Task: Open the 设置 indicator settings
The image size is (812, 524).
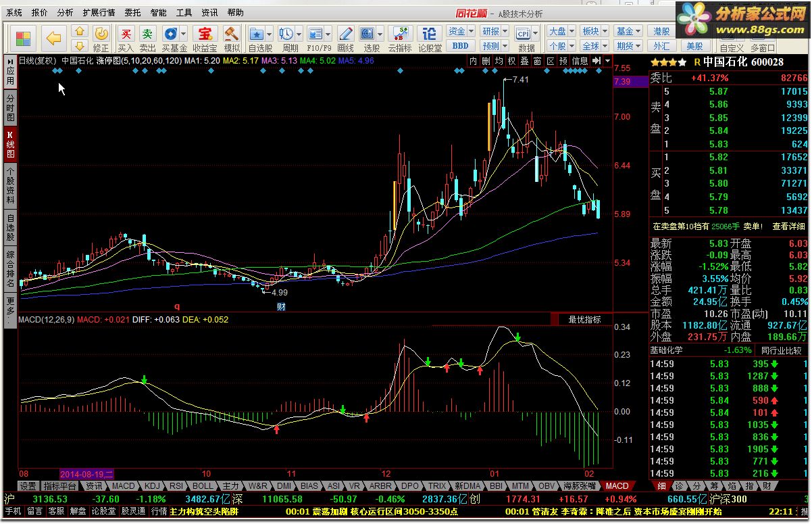Action: click(28, 486)
